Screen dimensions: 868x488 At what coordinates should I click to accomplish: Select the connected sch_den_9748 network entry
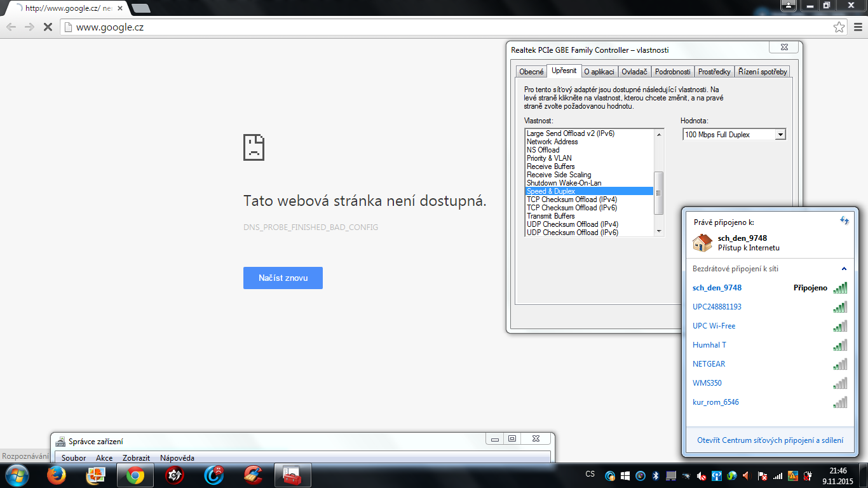(x=770, y=288)
